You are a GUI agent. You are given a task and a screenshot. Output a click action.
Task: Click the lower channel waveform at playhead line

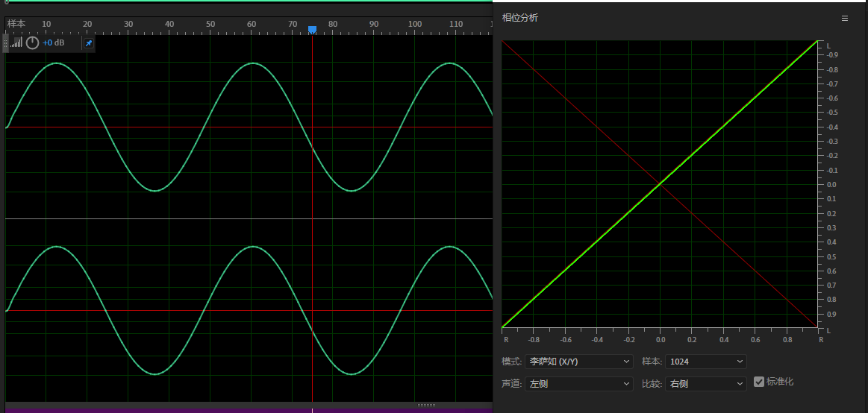point(312,330)
